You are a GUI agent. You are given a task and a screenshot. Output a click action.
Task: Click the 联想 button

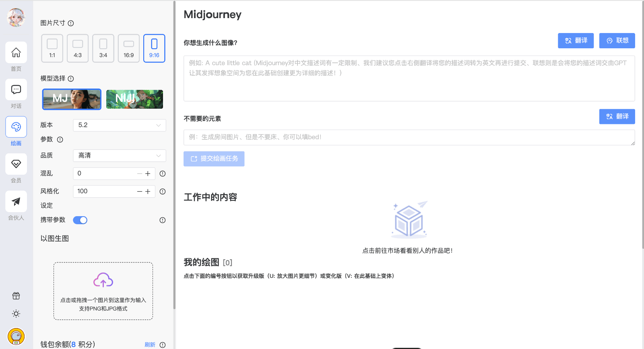click(617, 41)
